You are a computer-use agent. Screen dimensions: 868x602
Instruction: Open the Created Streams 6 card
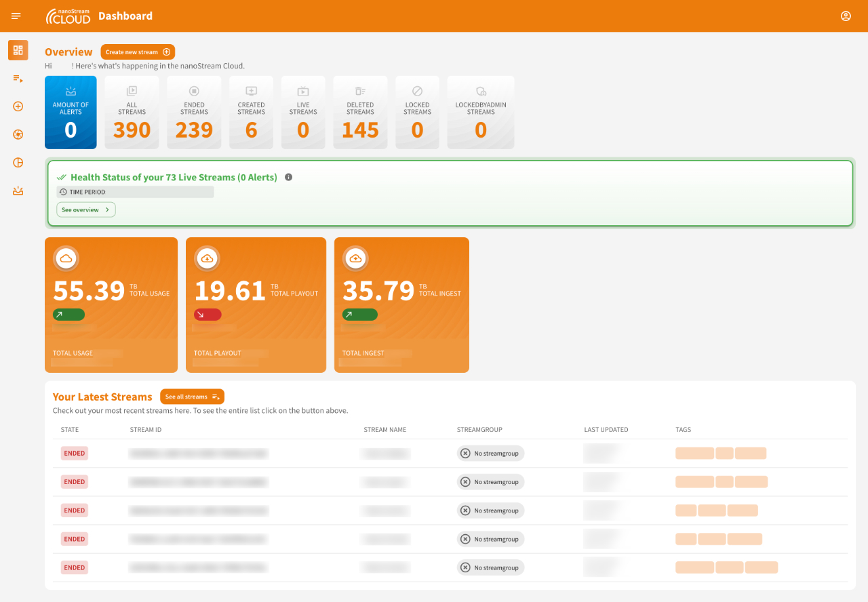point(252,113)
